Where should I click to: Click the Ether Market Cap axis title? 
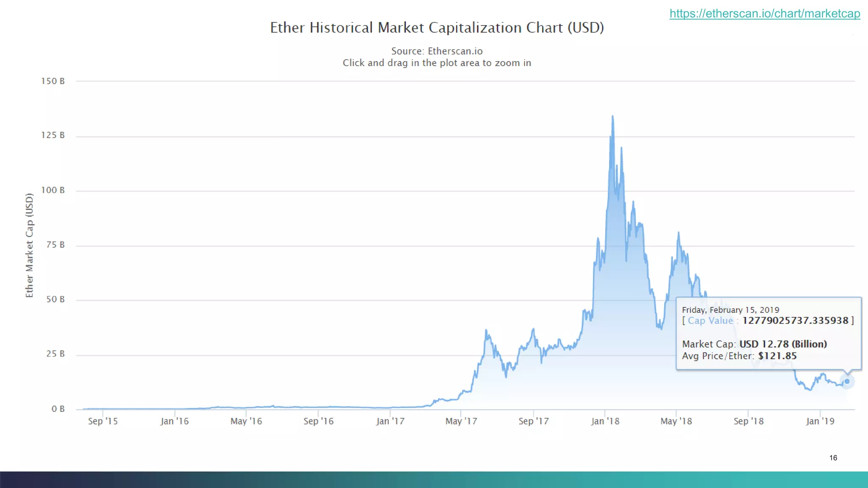coord(29,245)
